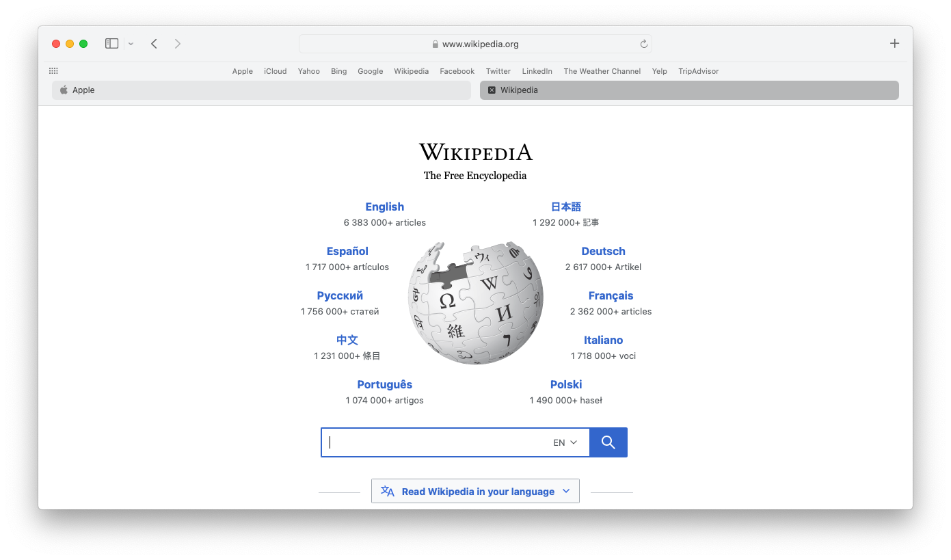Close the Wikipedia tab with its X icon
Viewport: 951px width, 560px height.
tap(492, 90)
